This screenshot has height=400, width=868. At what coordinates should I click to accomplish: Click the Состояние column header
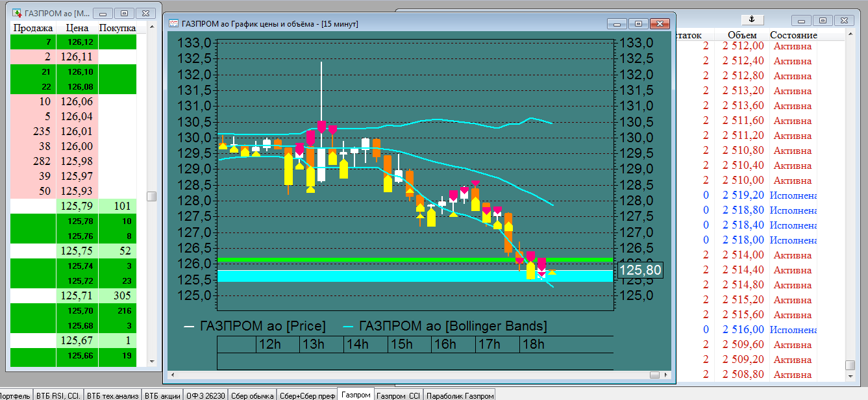[793, 35]
